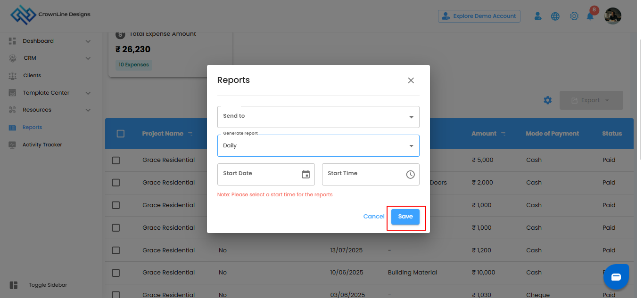Open the chat support bubble

[616, 277]
